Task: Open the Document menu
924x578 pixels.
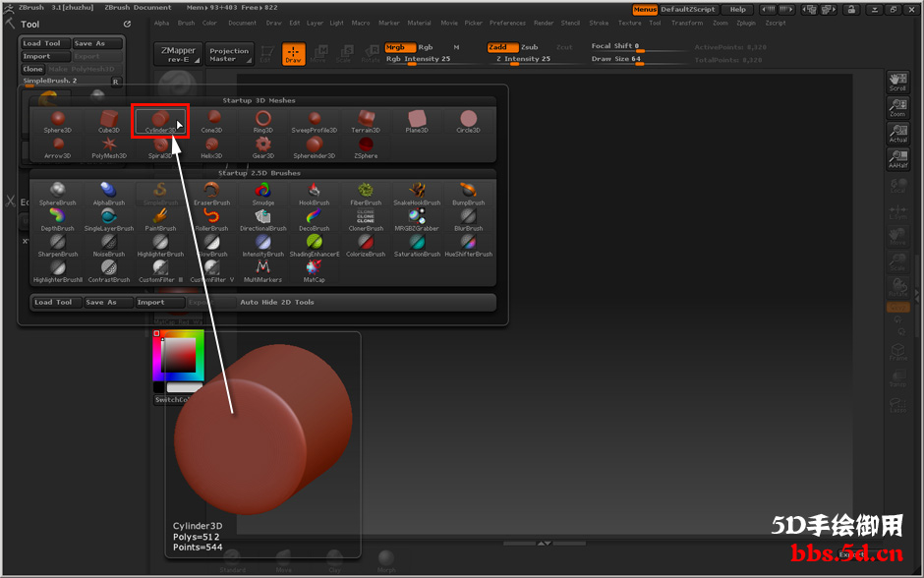Action: tap(242, 23)
